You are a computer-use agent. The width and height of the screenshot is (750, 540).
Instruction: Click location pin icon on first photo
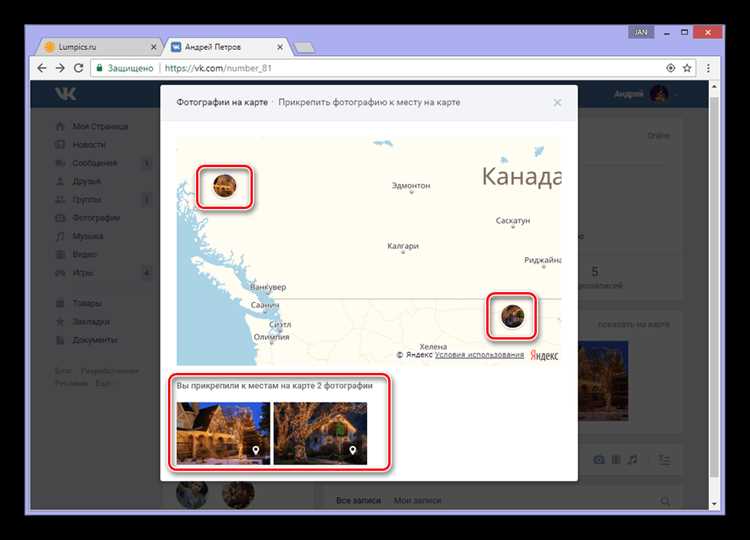tap(256, 450)
